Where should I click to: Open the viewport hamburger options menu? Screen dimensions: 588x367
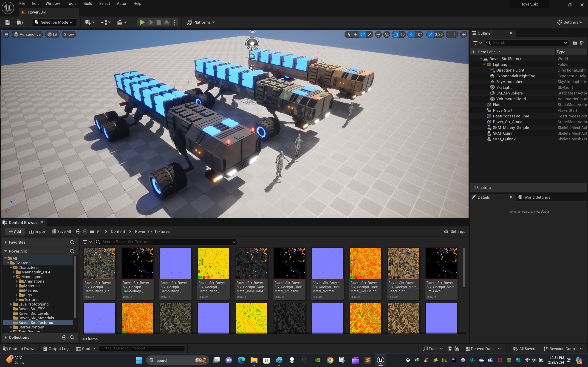(6, 34)
